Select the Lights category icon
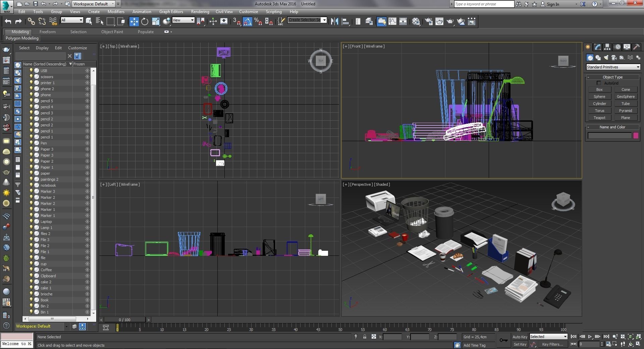Viewport: 644px width, 349px height. pos(606,58)
